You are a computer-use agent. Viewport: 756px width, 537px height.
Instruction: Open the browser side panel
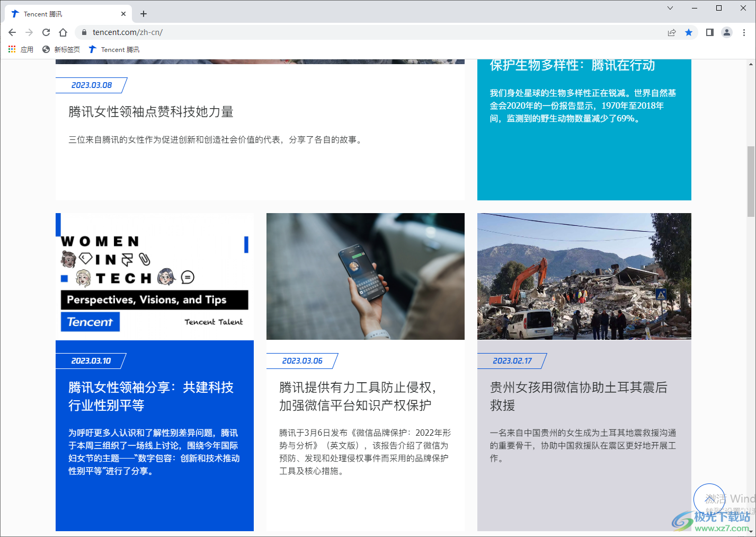710,32
